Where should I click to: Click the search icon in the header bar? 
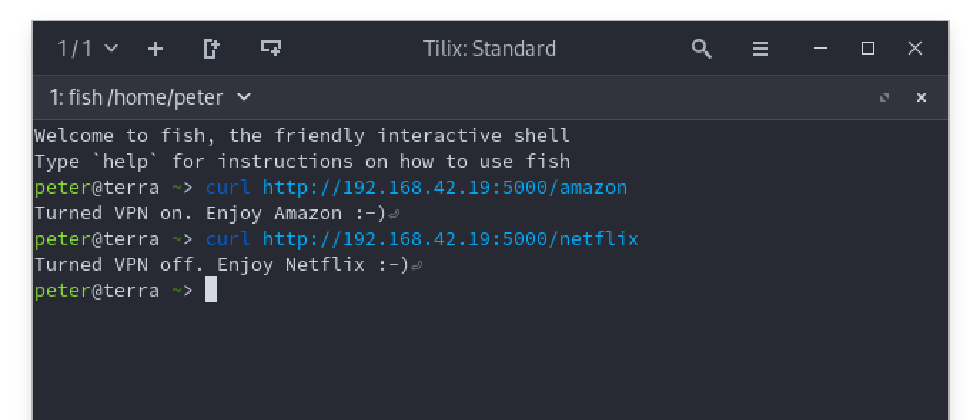[x=701, y=48]
